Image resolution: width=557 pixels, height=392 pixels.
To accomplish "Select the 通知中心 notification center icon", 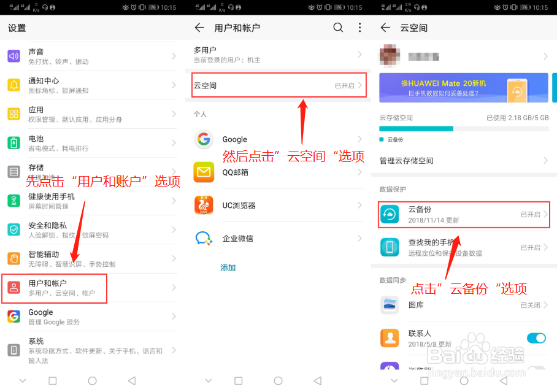I will tap(13, 85).
